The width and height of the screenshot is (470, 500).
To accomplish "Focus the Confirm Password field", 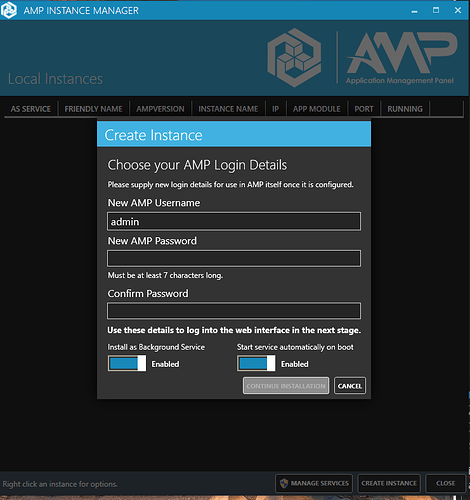I will (x=234, y=311).
